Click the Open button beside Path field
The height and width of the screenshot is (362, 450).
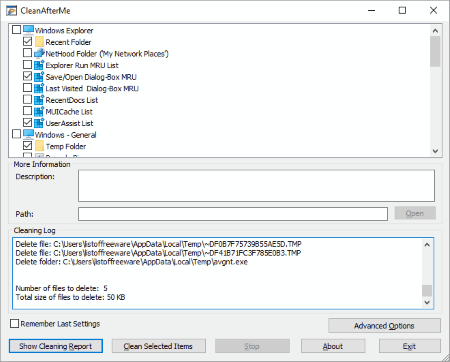[415, 213]
